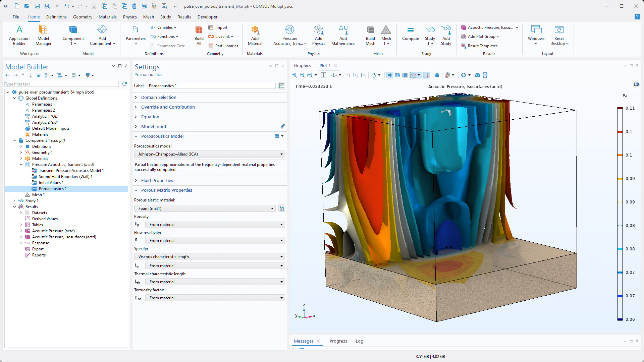Toggle the color legend display
The image size is (644, 362).
(x=426, y=75)
